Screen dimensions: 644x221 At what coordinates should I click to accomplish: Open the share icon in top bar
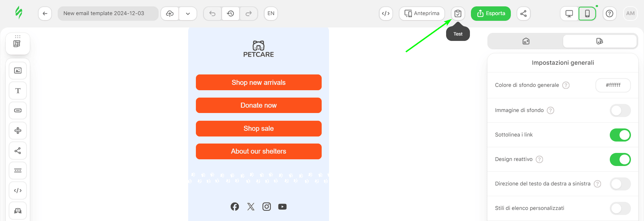[x=523, y=14]
